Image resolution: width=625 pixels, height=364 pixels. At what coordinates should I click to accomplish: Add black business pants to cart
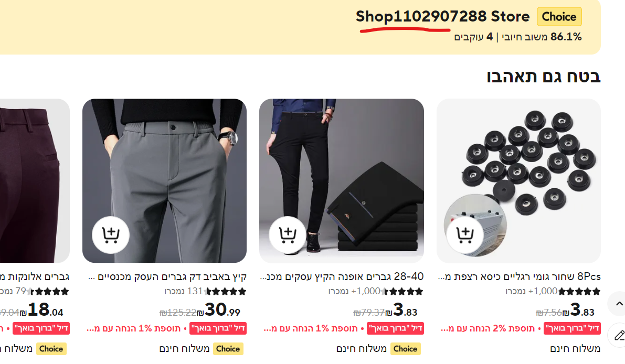(x=288, y=235)
